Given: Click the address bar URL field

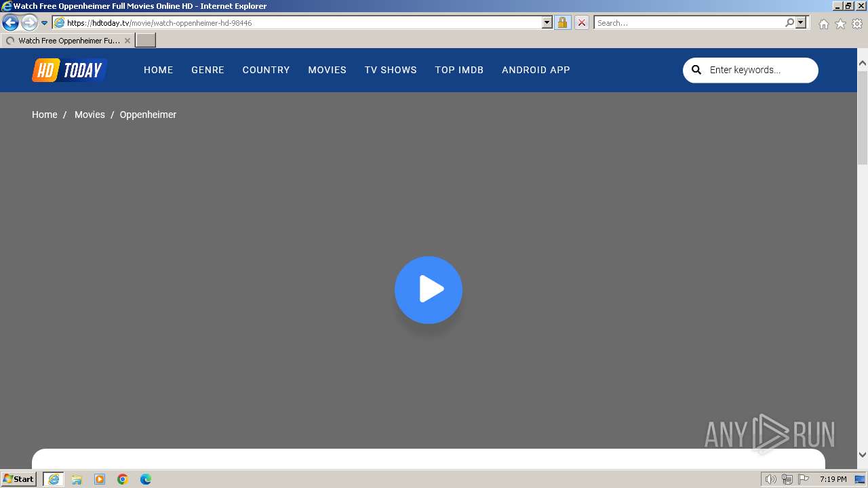Looking at the screenshot, I should point(302,22).
